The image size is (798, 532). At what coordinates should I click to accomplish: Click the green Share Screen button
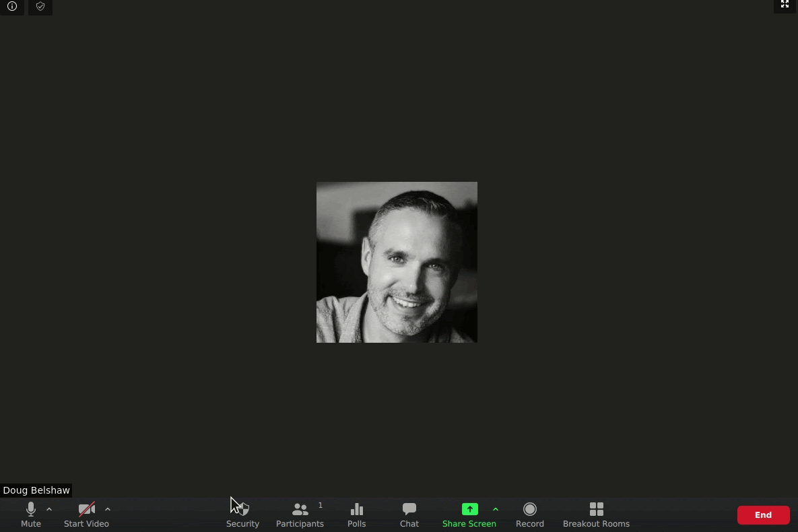click(469, 514)
